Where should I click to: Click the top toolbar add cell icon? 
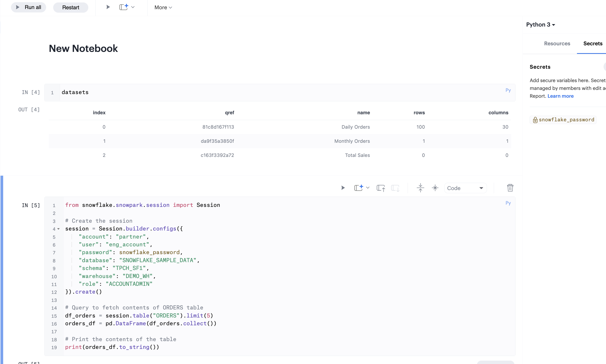(x=124, y=7)
